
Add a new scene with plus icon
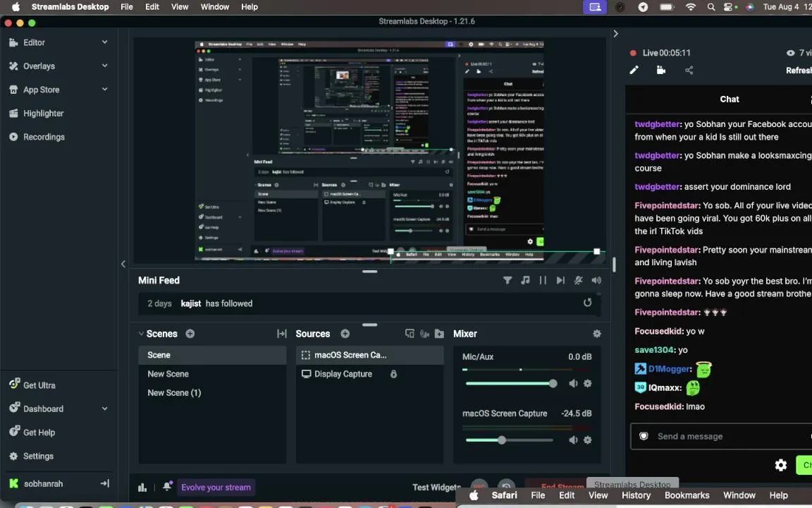(x=190, y=334)
